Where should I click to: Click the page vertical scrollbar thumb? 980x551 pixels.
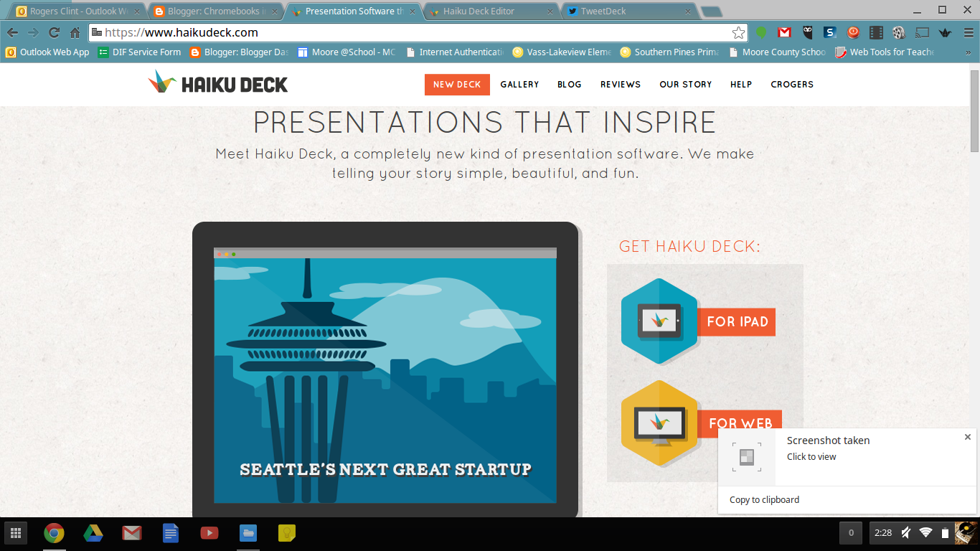[974, 110]
